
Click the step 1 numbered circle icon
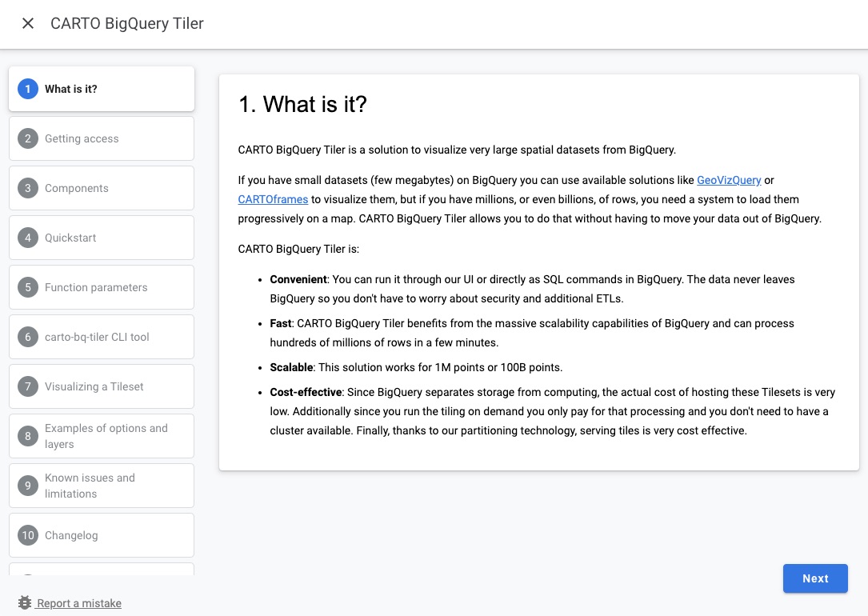[28, 89]
